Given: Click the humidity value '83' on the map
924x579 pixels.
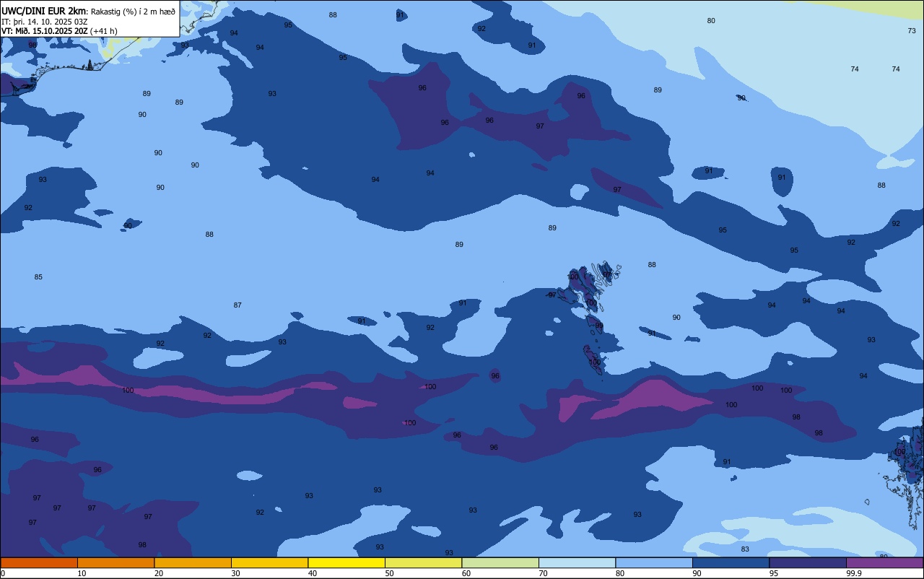Looking at the screenshot, I should coord(745,549).
